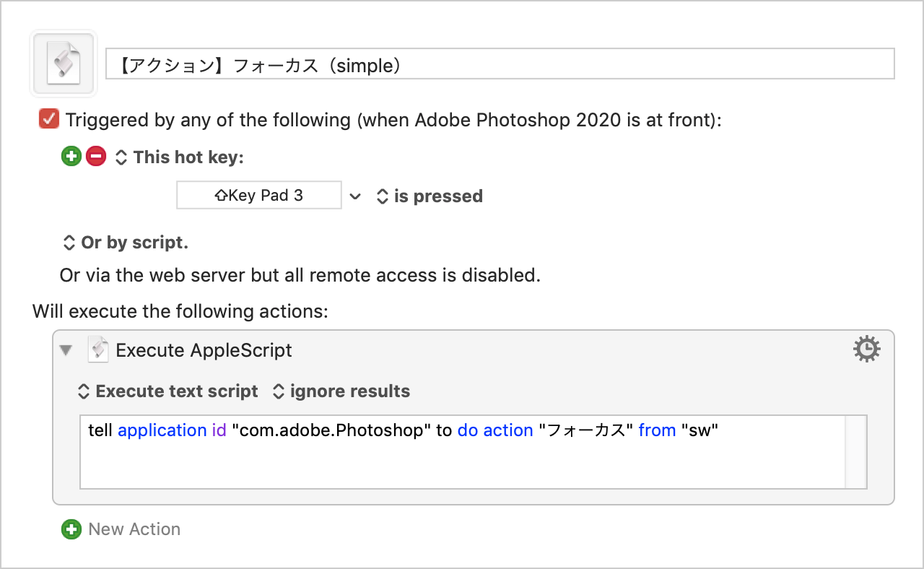Click the Execute AppleScript action title
Viewport: 924px width, 569px height.
204,350
